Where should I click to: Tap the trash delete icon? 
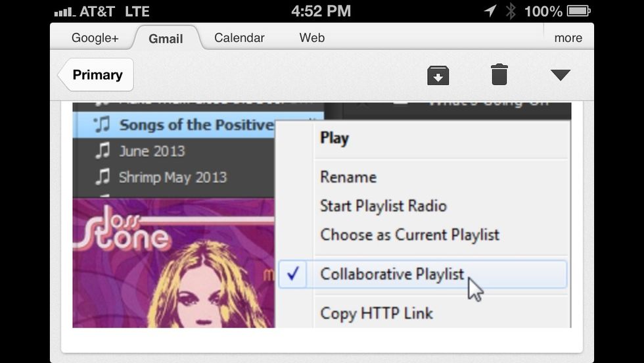click(x=499, y=75)
